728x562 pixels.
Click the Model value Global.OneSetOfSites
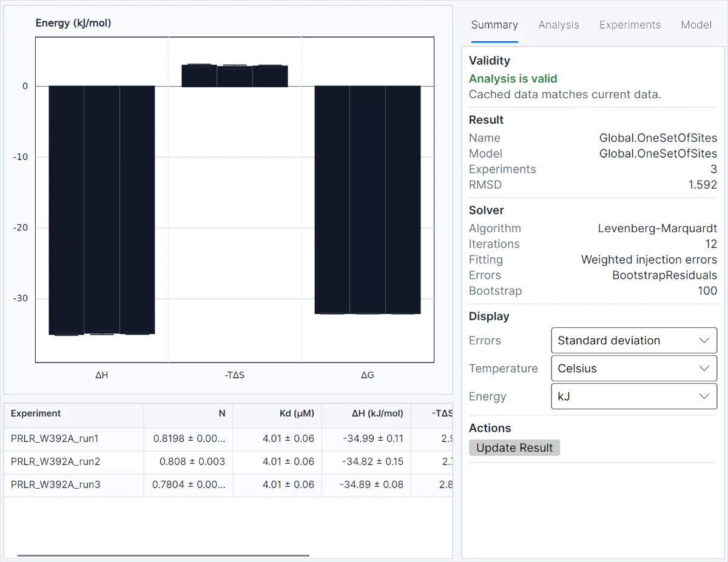click(x=658, y=154)
